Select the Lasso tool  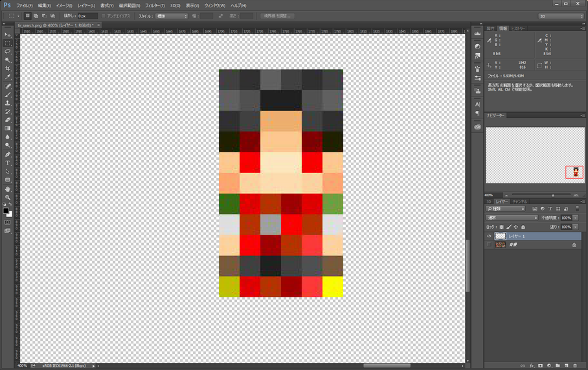pyautogui.click(x=8, y=52)
